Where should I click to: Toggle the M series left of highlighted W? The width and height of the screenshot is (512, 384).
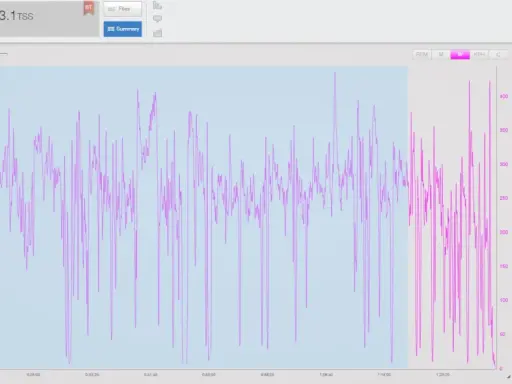click(441, 54)
